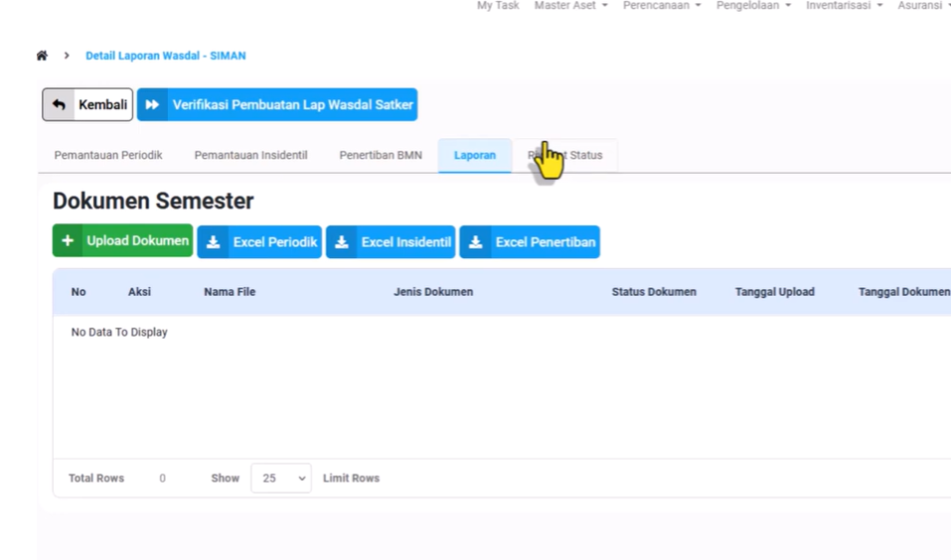This screenshot has width=951, height=560.
Task: Select the No column header
Action: (x=79, y=292)
